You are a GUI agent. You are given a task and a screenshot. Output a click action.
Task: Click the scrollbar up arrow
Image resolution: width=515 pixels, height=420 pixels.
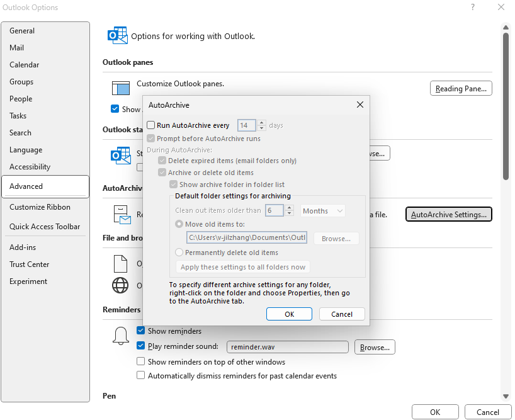[506, 27]
